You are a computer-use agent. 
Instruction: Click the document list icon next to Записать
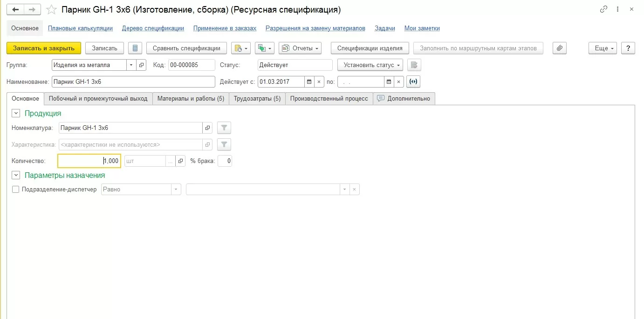135,48
